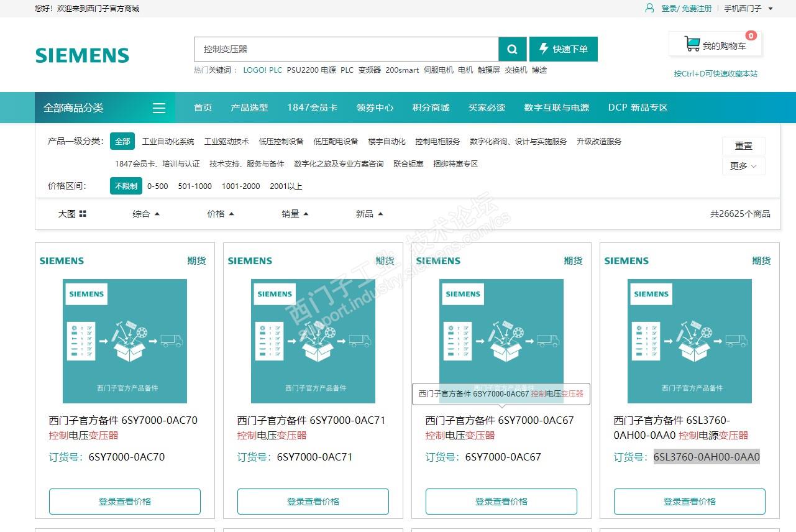Open DCP 新品专区 navigation item
Screen dimensions: 796x532
click(638, 108)
